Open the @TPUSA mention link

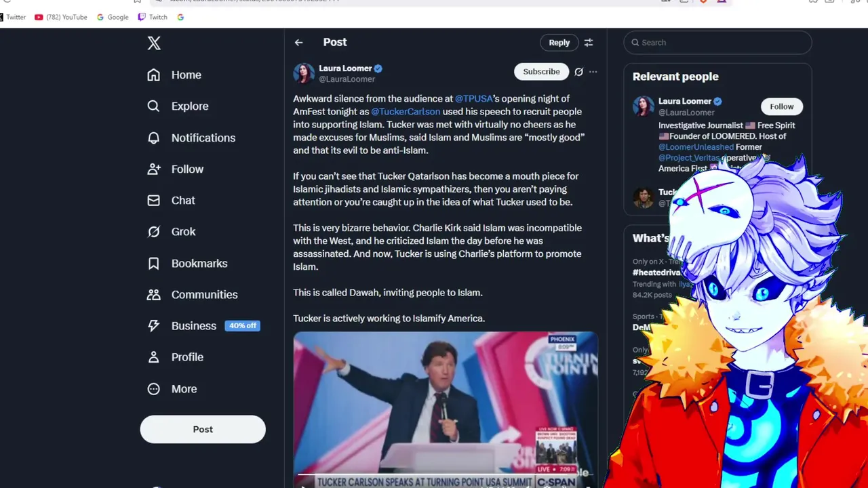[x=473, y=98]
